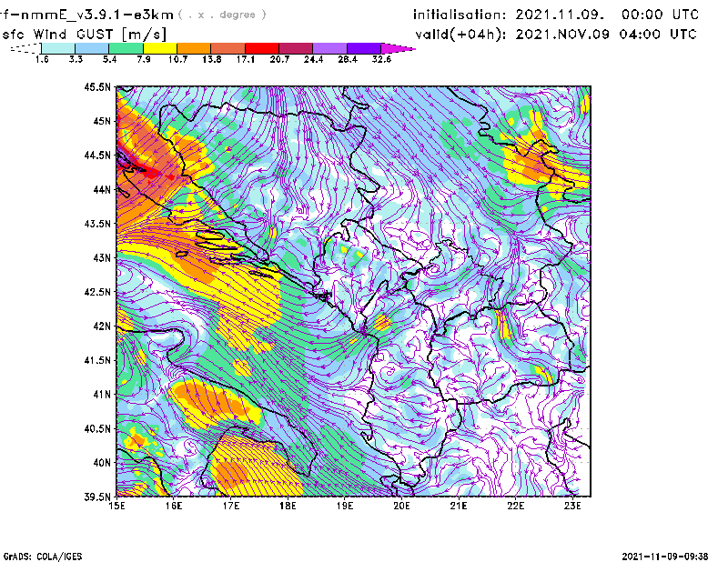Viewport: 728px width, 562px height.
Task: Click the light blue 3.3–5.4 legend swatch
Action: [92, 48]
